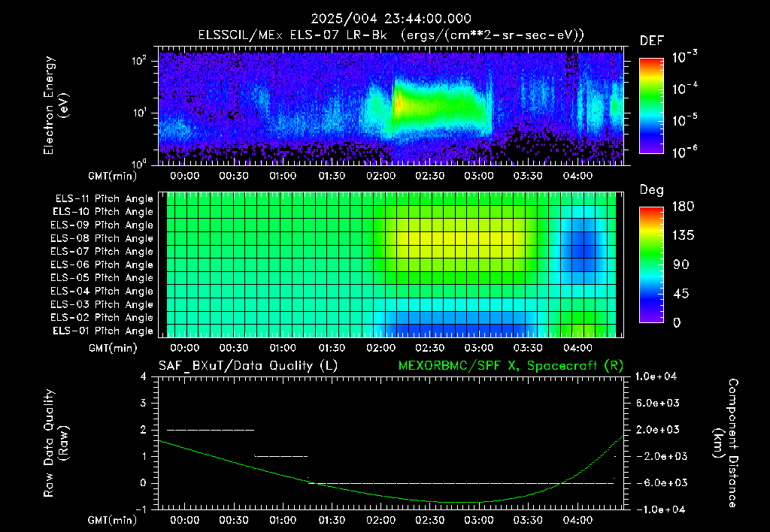Click the ELS-01 Pitch Angle row label
Image resolution: width=770 pixels, height=532 pixels.
[103, 331]
